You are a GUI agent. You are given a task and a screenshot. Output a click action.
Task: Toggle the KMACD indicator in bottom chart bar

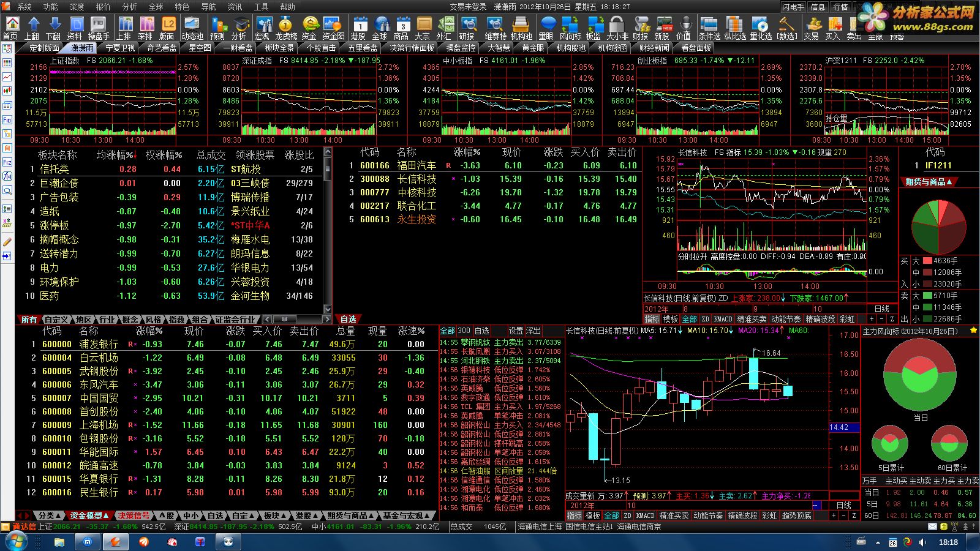tap(645, 515)
